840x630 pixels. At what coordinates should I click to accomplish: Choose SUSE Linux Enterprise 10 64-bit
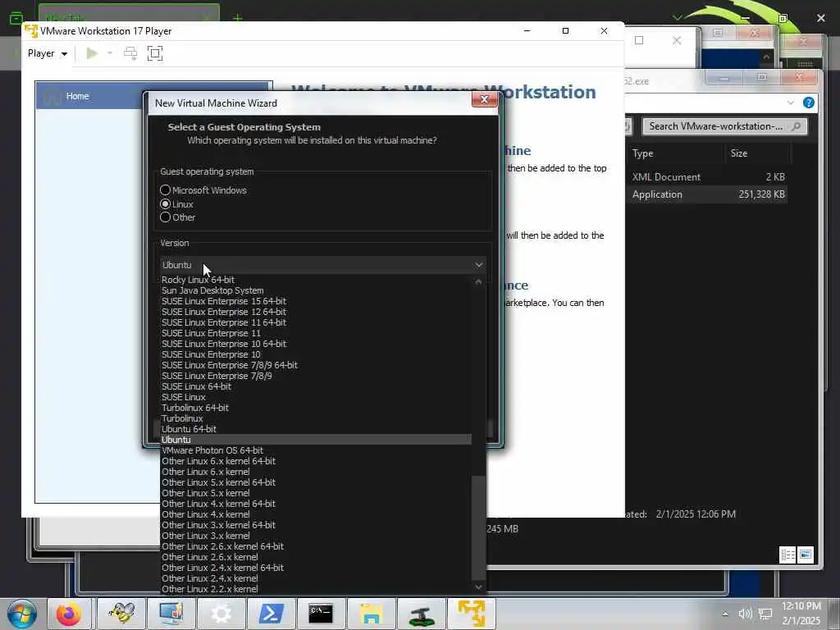316,344
